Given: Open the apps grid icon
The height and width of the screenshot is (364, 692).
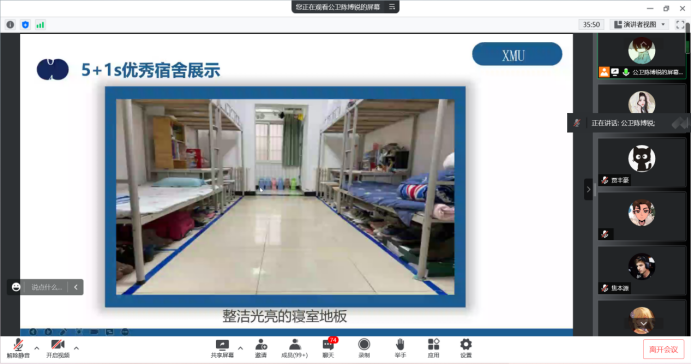Looking at the screenshot, I should coord(433,348).
